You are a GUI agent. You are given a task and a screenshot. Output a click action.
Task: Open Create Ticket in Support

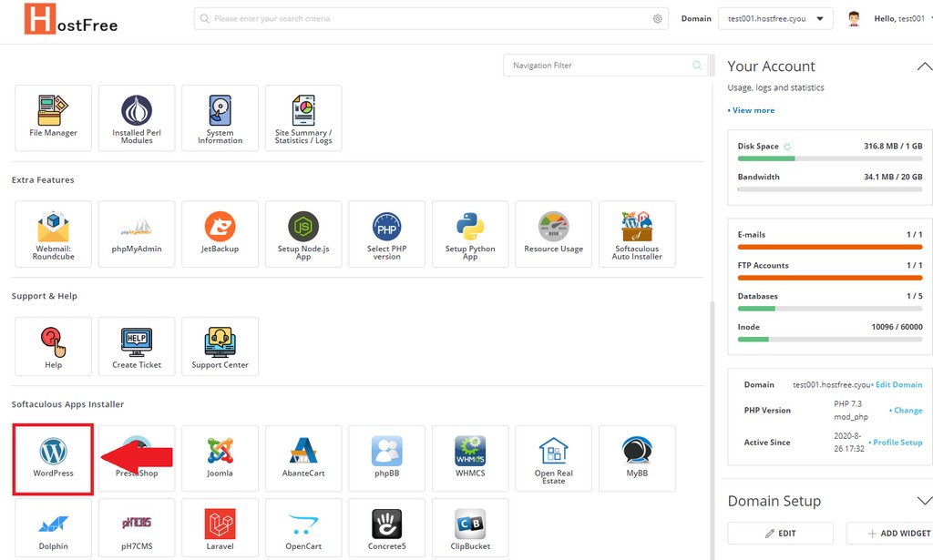click(x=137, y=349)
